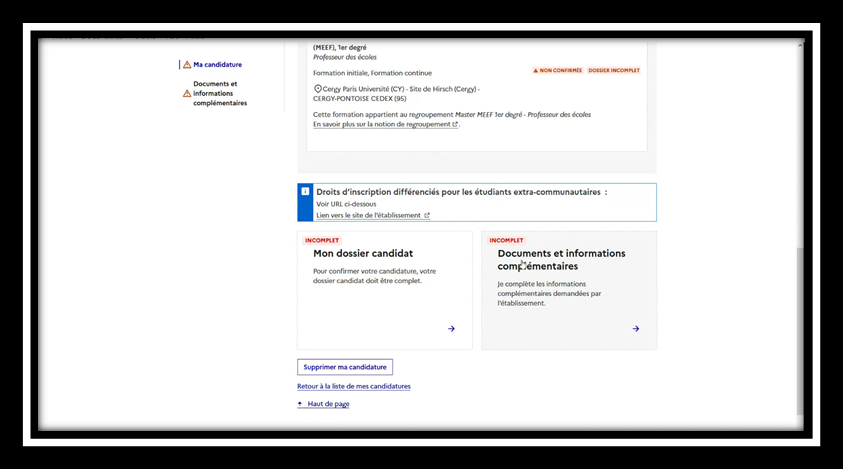The height and width of the screenshot is (469, 843).
Task: Click the warning icon beside Ma candidature
Action: click(x=187, y=65)
